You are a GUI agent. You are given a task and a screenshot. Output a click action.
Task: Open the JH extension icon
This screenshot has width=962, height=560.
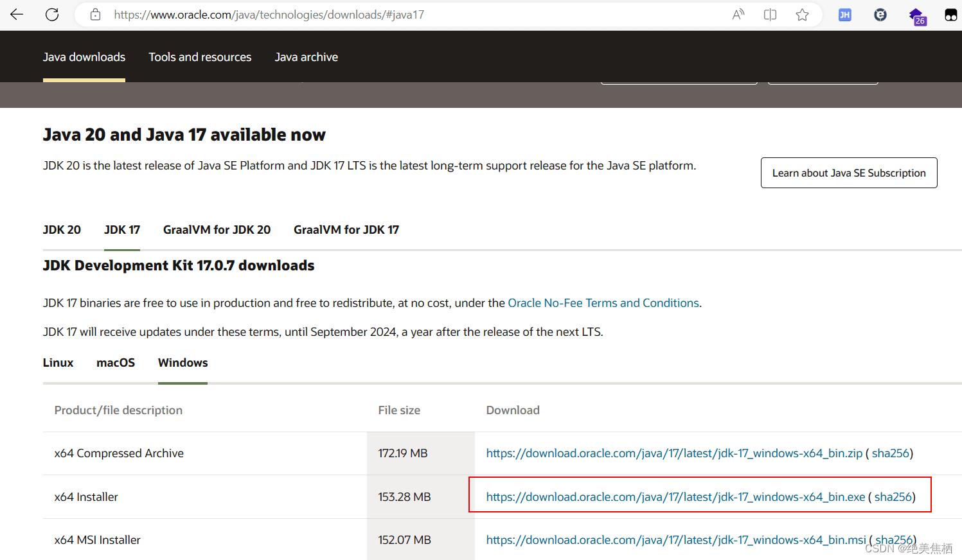(844, 14)
